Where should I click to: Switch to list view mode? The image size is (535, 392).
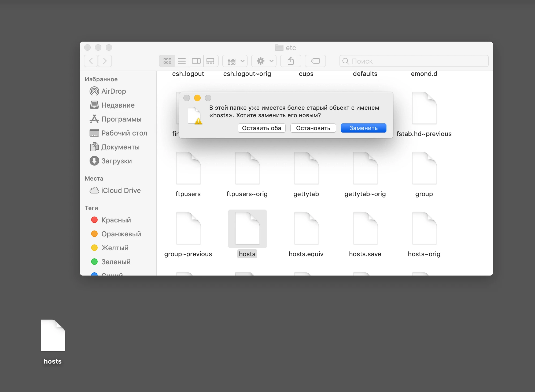pyautogui.click(x=182, y=61)
